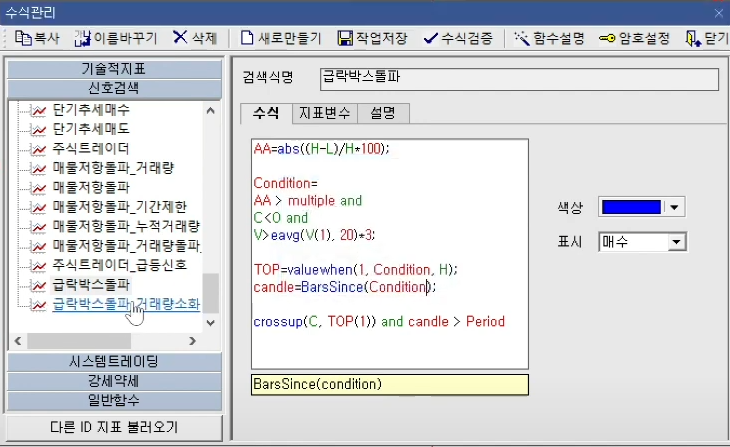
Task: Click the 삭제 delete X icon
Action: click(x=180, y=38)
